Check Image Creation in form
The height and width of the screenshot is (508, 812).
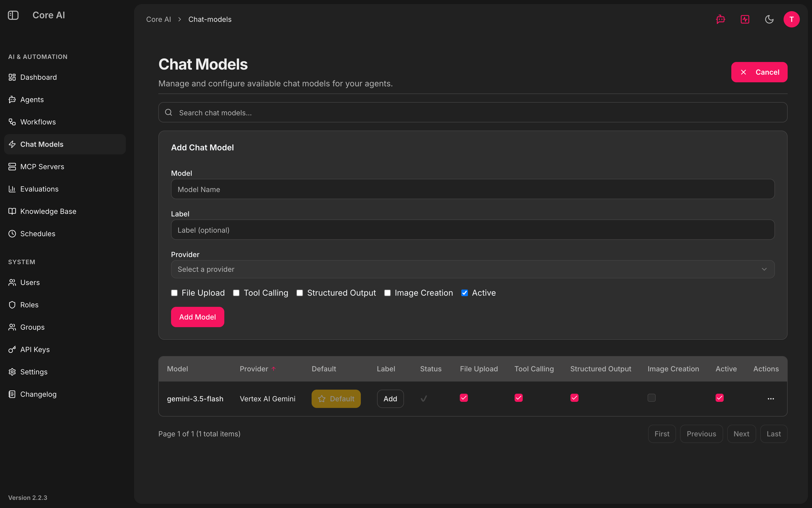(x=387, y=293)
